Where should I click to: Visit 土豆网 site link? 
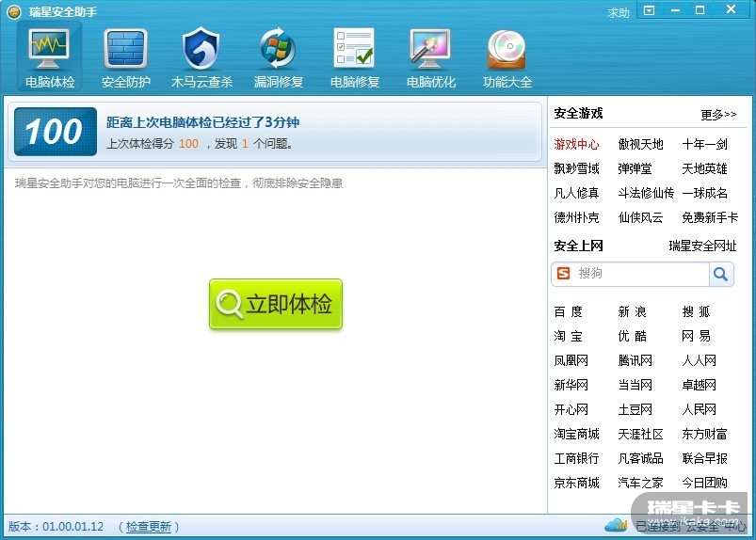(635, 409)
